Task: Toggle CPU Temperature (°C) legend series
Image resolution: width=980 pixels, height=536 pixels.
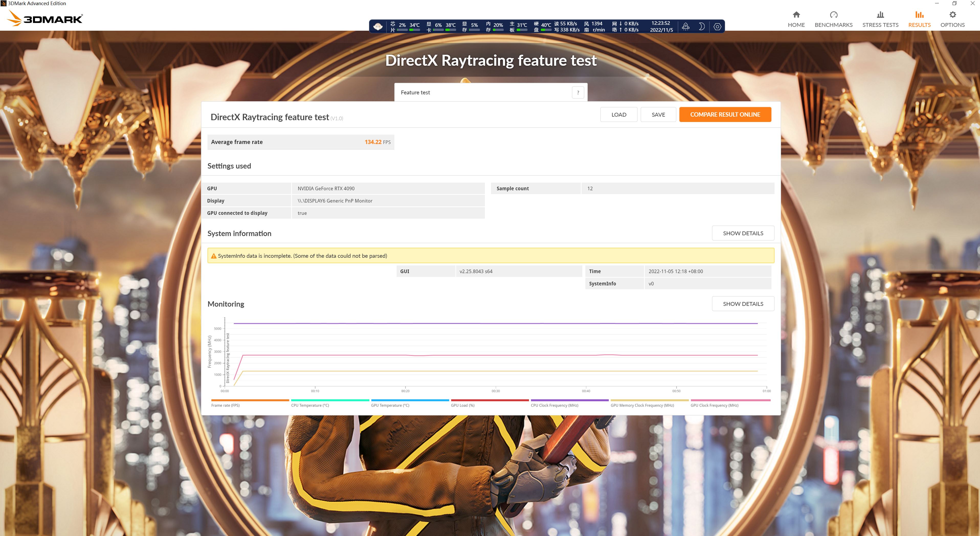Action: tap(330, 403)
